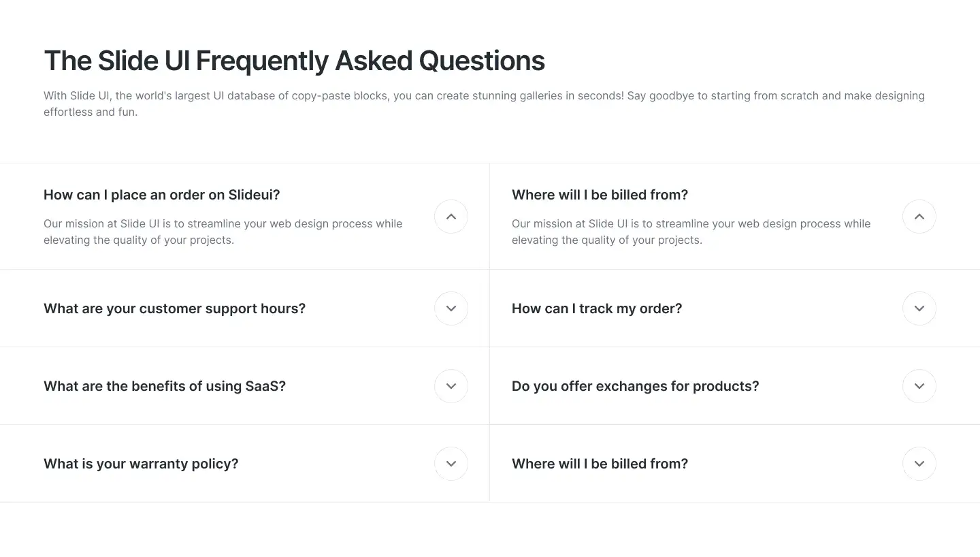
Task: Collapse the expanded 'Where will I be billed from?' chevron
Action: click(x=919, y=217)
